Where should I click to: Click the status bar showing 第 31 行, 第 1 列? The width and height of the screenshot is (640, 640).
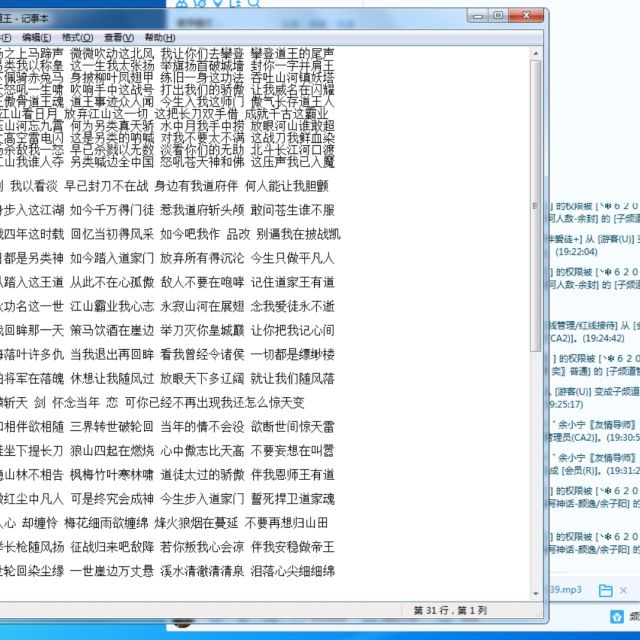click(450, 609)
